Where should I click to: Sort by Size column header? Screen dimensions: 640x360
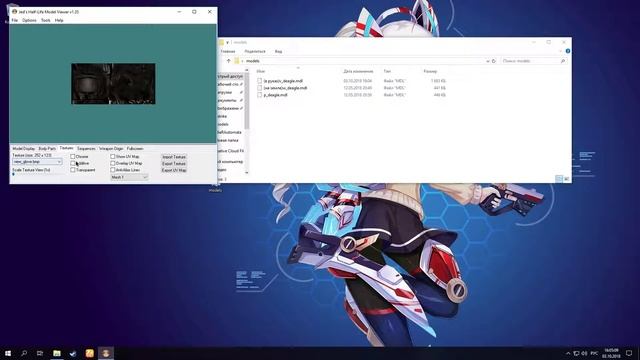click(x=430, y=71)
